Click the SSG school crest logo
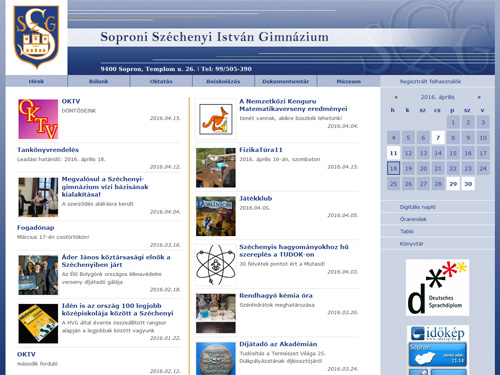 point(36,37)
